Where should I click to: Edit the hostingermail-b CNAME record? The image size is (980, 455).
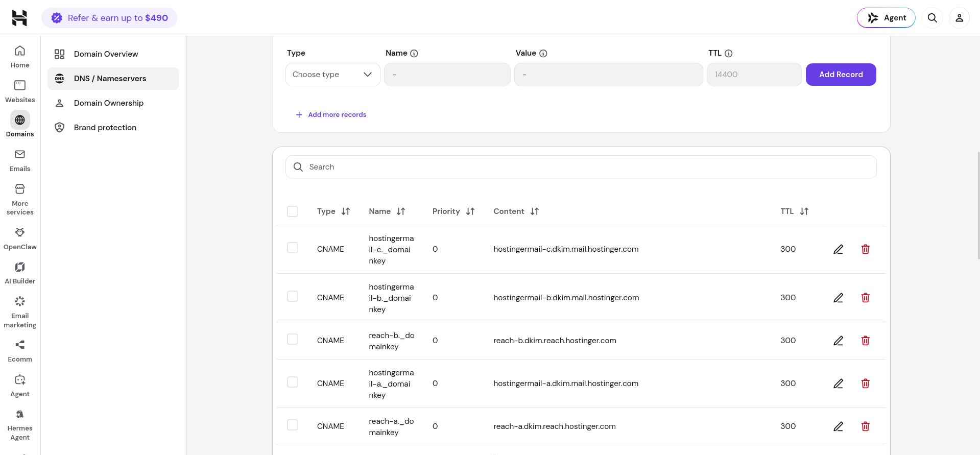pos(838,298)
